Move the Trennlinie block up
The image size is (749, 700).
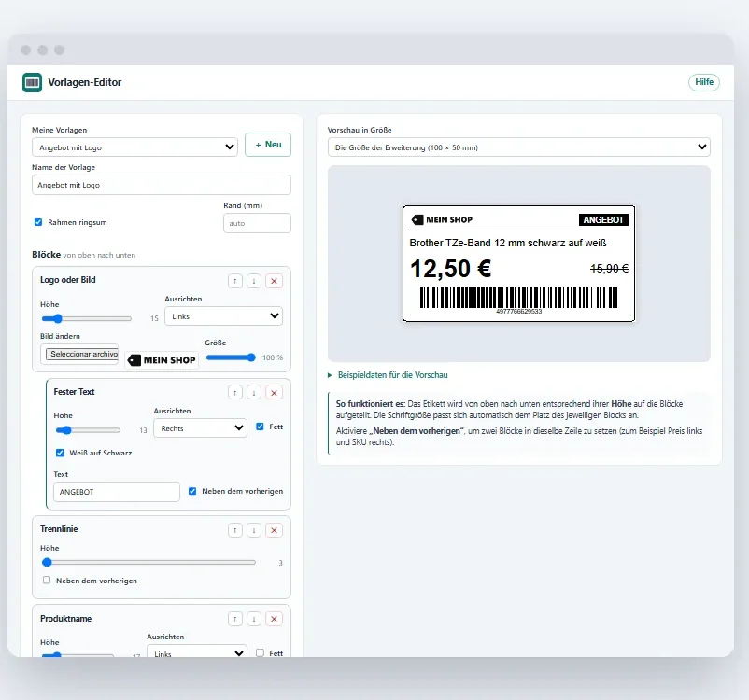pos(235,530)
